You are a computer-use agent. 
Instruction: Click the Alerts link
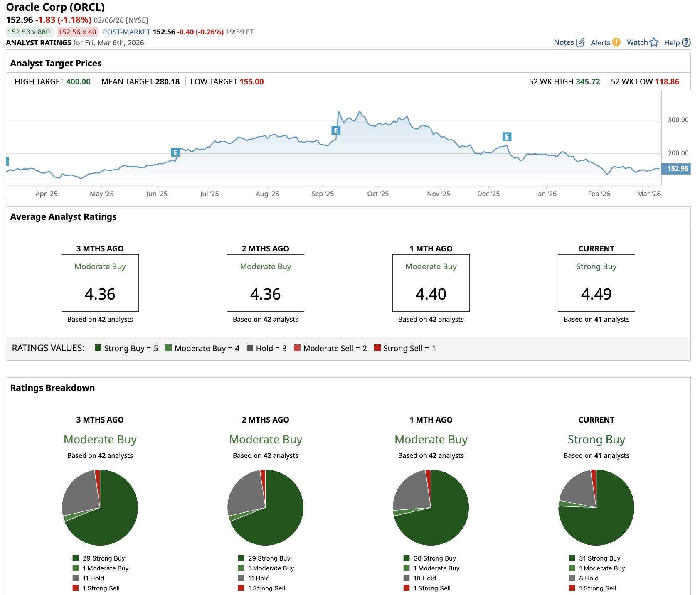pos(600,42)
